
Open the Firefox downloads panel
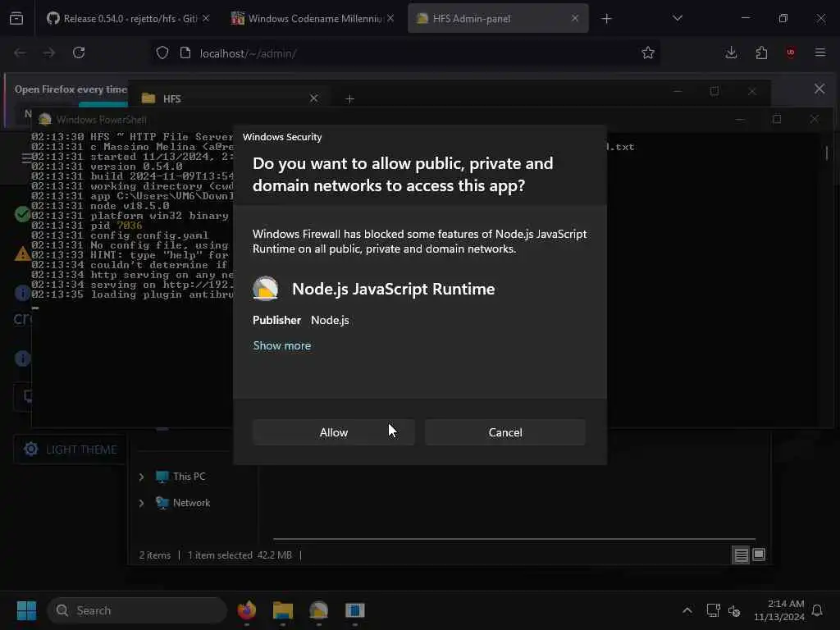[731, 52]
